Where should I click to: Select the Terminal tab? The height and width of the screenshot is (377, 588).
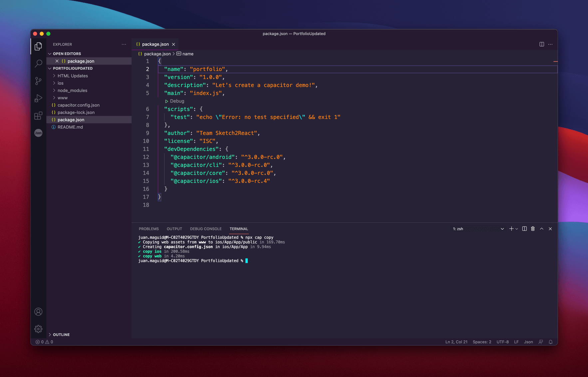239,229
